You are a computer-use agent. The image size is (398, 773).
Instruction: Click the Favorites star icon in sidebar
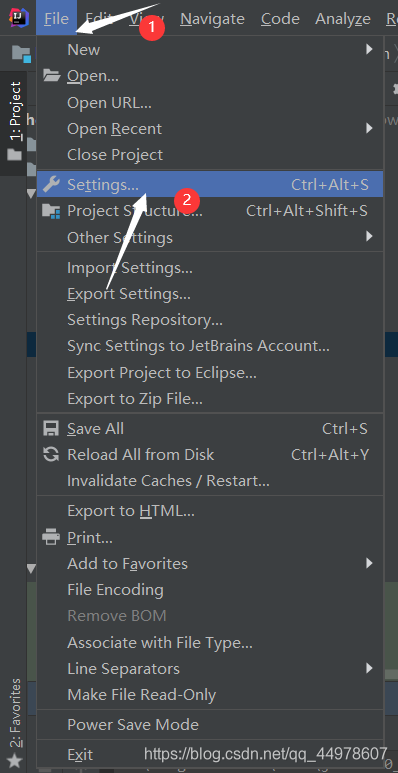15,761
